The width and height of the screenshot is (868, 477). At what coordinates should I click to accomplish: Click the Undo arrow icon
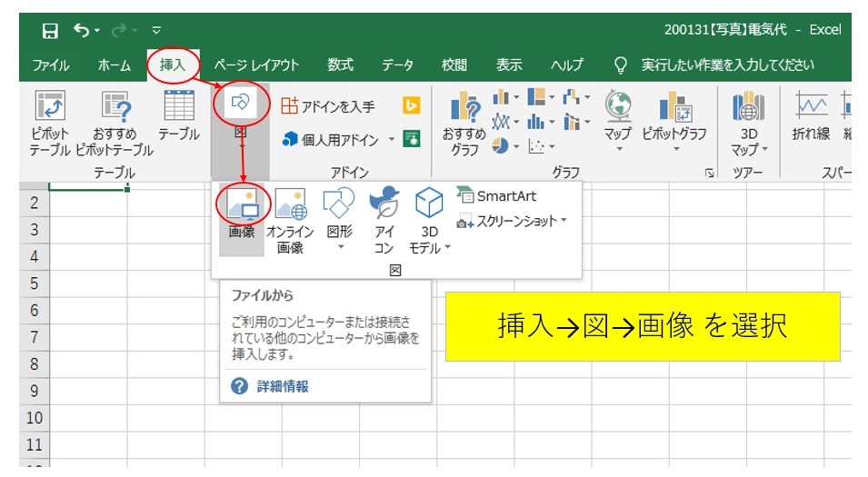[81, 30]
